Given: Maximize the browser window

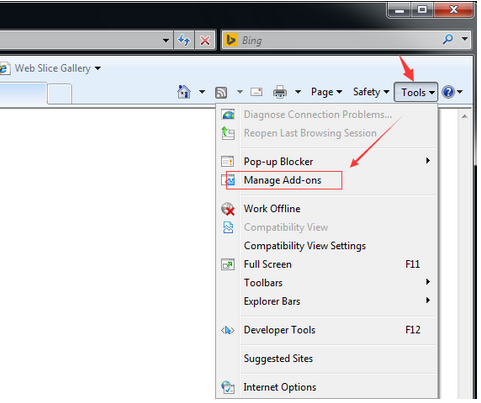Looking at the screenshot, I should [422, 10].
